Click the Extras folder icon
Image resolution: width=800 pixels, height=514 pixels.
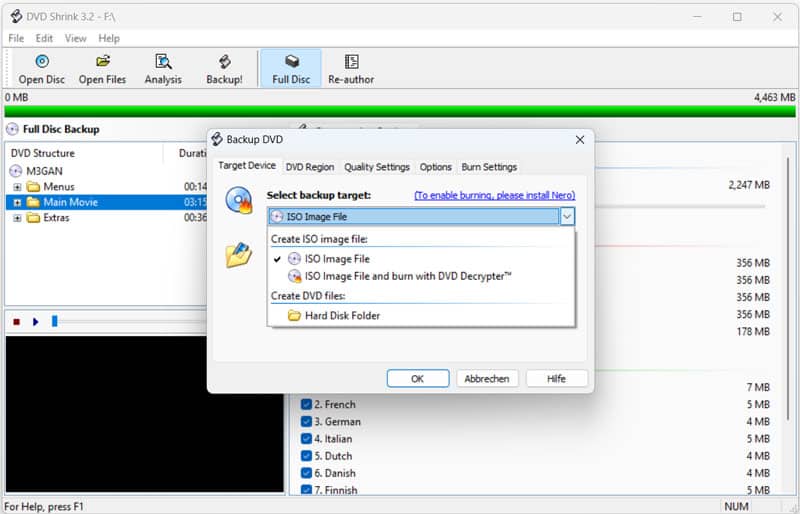pos(33,218)
